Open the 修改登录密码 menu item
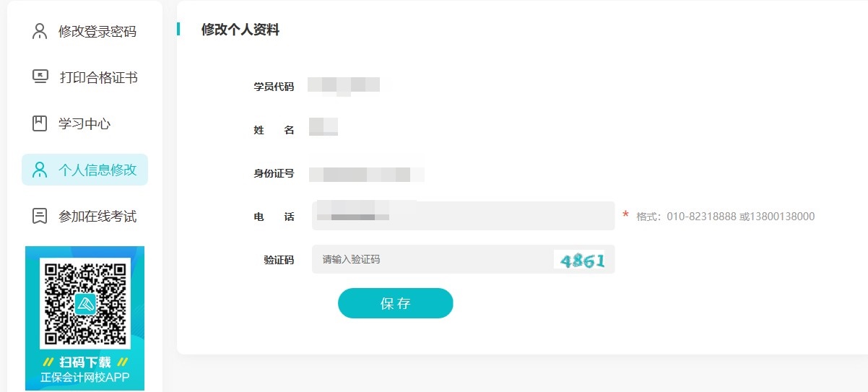This screenshot has height=392, width=868. (x=97, y=32)
